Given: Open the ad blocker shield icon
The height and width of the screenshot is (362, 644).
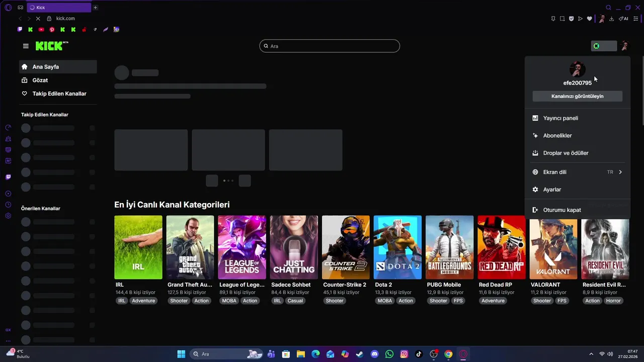Looking at the screenshot, I should click(x=571, y=19).
